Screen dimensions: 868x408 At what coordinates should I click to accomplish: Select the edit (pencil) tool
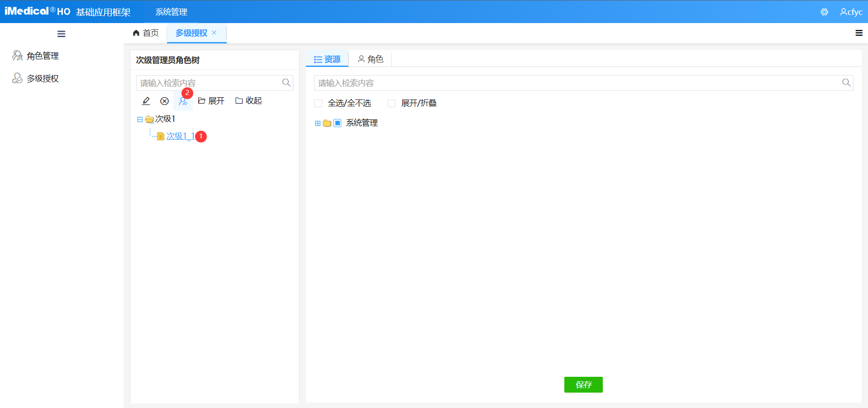pyautogui.click(x=146, y=100)
